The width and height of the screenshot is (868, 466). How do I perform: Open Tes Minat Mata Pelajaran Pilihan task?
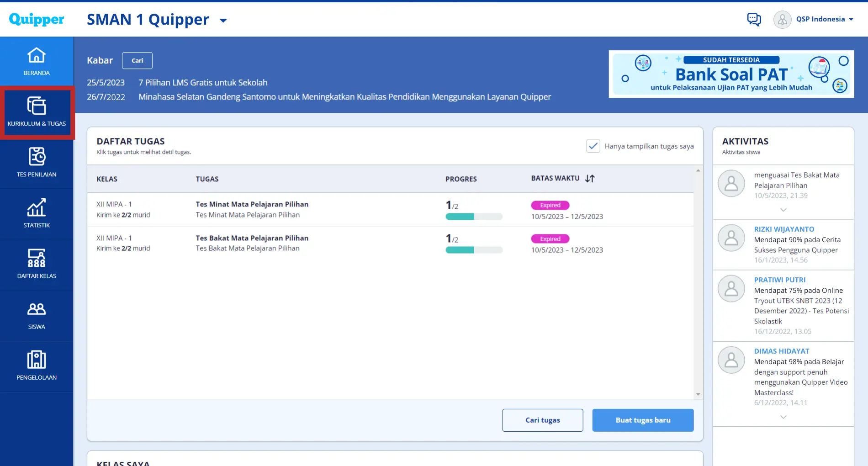tap(252, 204)
